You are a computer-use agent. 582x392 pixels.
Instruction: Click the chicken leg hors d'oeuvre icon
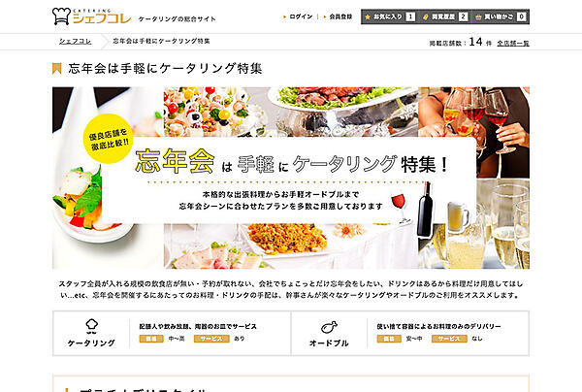click(329, 327)
